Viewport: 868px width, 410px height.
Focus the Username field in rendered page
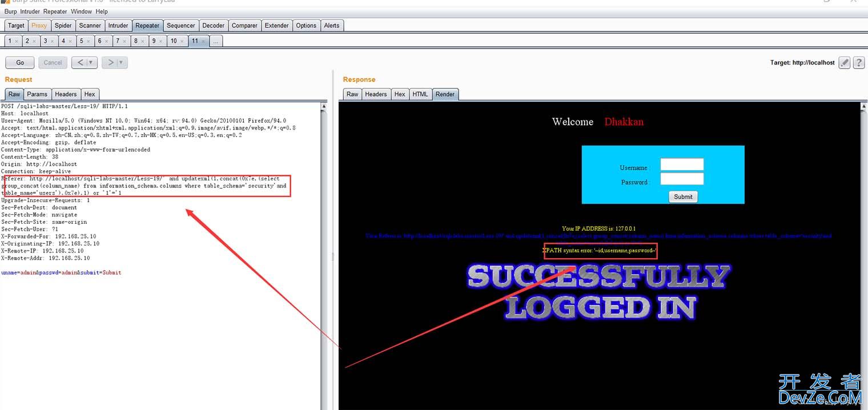pyautogui.click(x=682, y=164)
